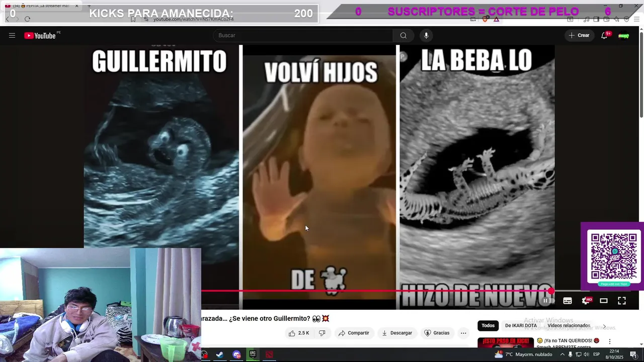
Task: Like the video with 2.5 K likes
Action: click(x=299, y=333)
